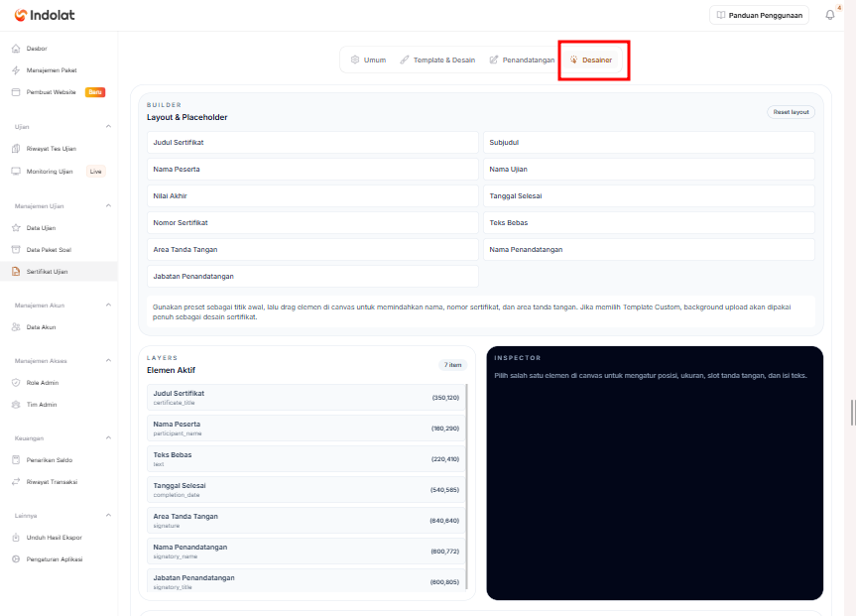The height and width of the screenshot is (616, 856).
Task: Click the book icon in Panduan Penggunaan
Action: pos(721,15)
